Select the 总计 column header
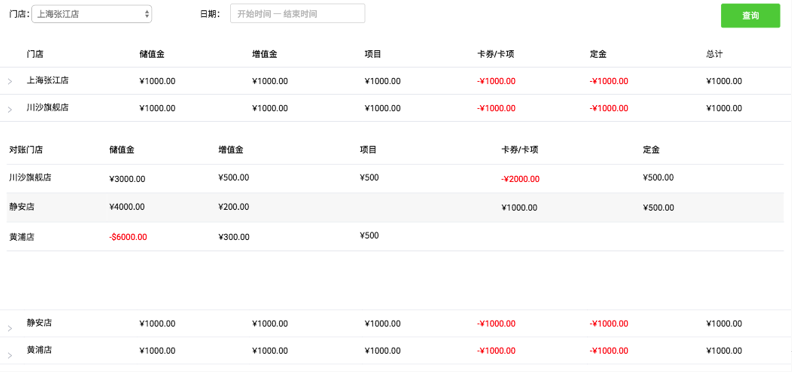 (714, 54)
